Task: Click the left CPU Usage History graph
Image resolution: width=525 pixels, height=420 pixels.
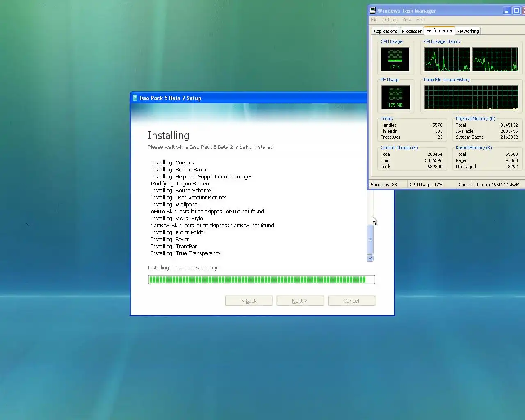Action: pyautogui.click(x=447, y=59)
